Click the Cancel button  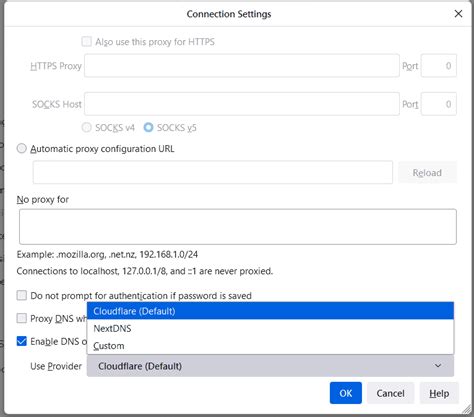pyautogui.click(x=390, y=393)
